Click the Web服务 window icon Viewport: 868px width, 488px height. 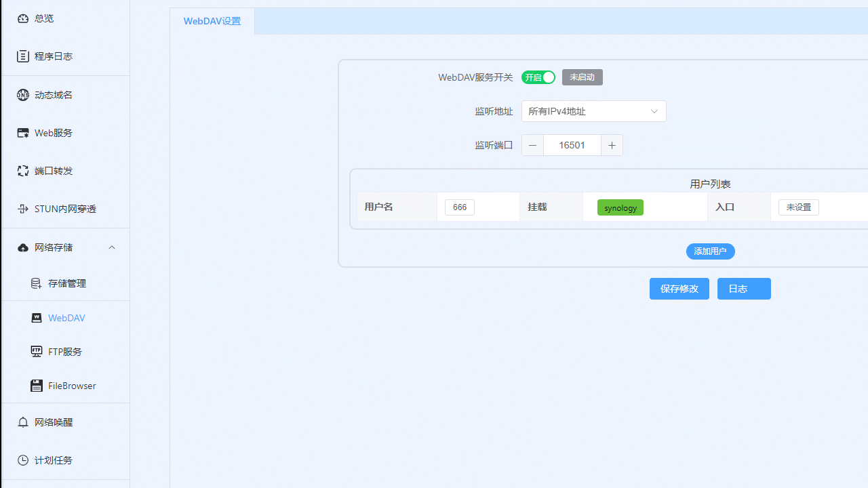coord(23,133)
